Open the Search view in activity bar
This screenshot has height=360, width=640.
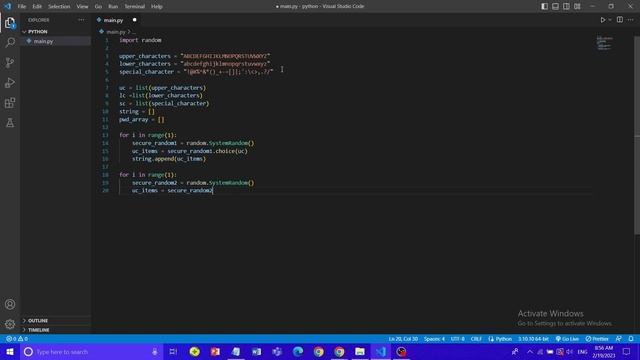[10, 42]
